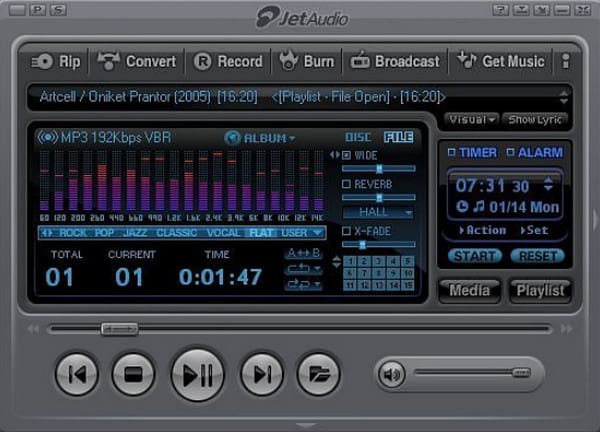Open the Visual dropdown
Viewport: 600px width, 432px height.
(x=472, y=120)
